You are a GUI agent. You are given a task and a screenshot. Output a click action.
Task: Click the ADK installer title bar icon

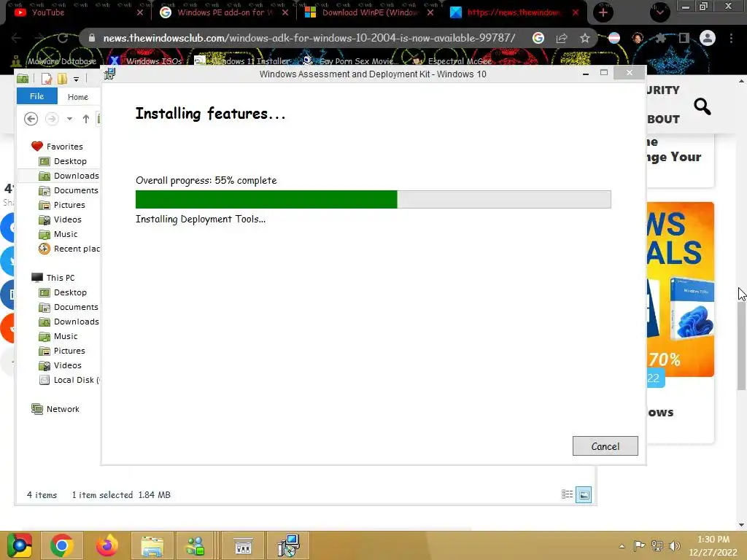click(x=110, y=74)
